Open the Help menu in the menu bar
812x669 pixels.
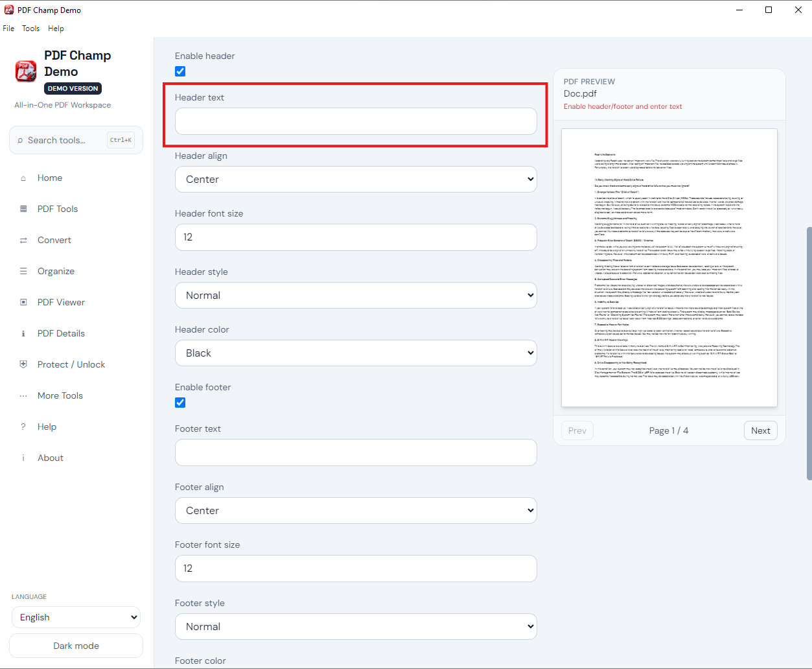coord(56,29)
